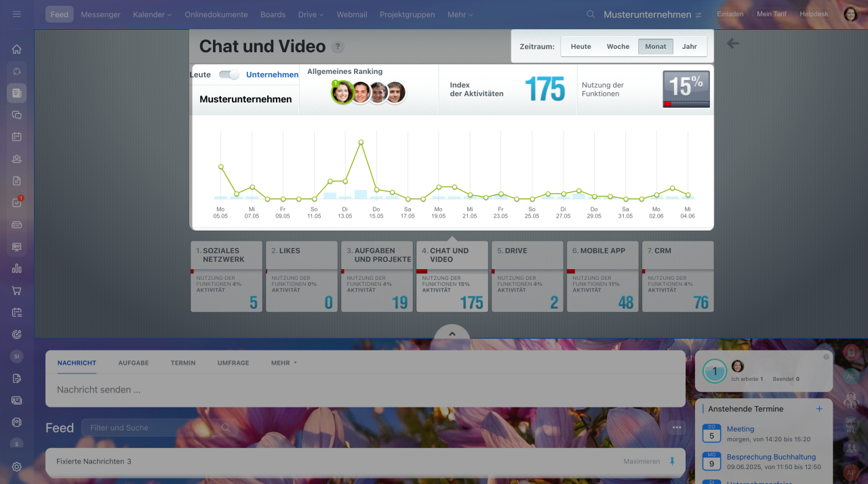This screenshot has height=484, width=868.
Task: Select the Heute time range
Action: [x=580, y=47]
